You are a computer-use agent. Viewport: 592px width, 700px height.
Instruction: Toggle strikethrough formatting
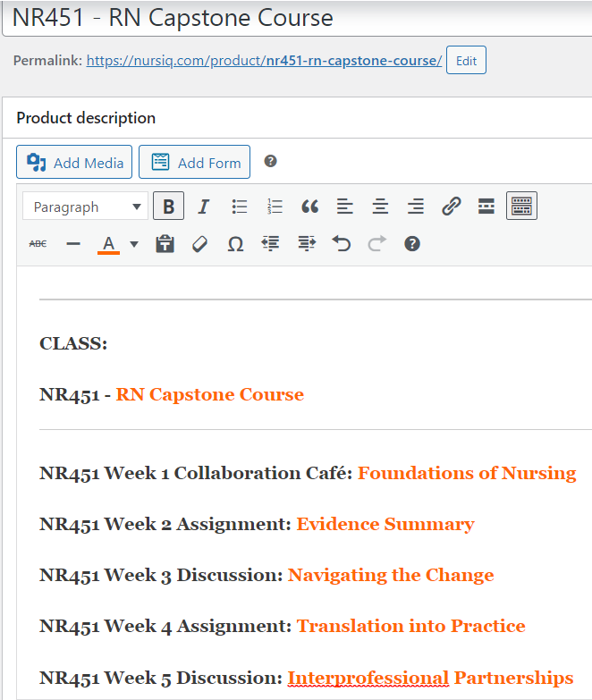[x=38, y=244]
